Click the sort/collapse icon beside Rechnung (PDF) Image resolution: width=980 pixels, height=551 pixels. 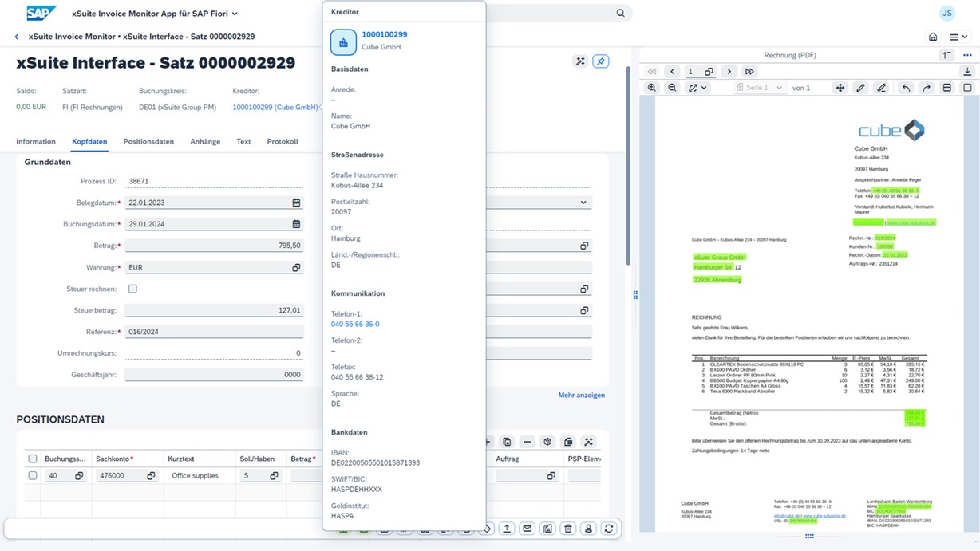pyautogui.click(x=946, y=55)
